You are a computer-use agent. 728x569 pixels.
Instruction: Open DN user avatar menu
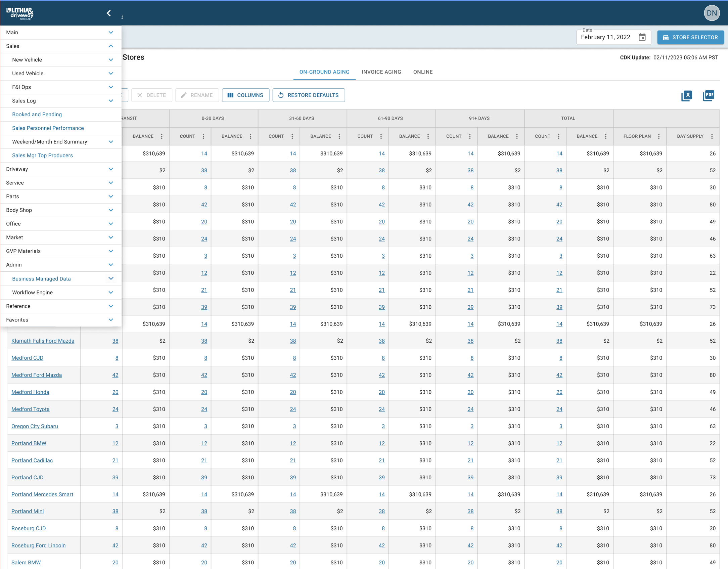pos(712,13)
